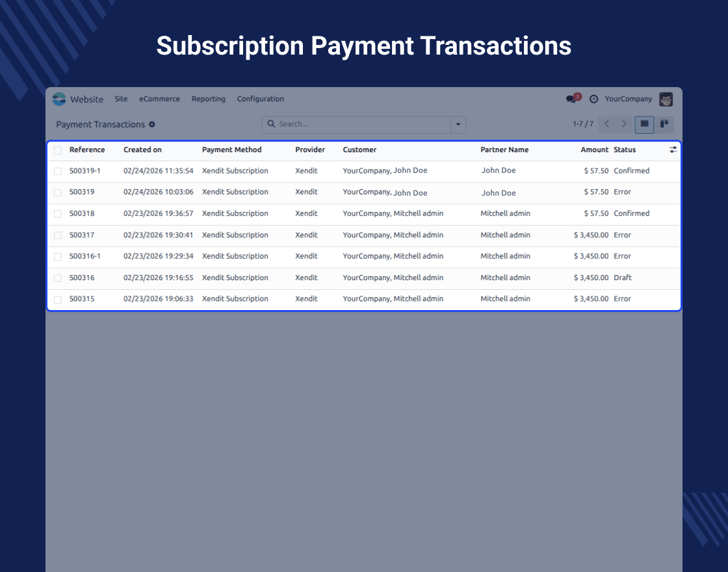Screen dimensions: 728x572
Task: Click the 1-7 / 7 pager counter
Action: [x=582, y=124]
